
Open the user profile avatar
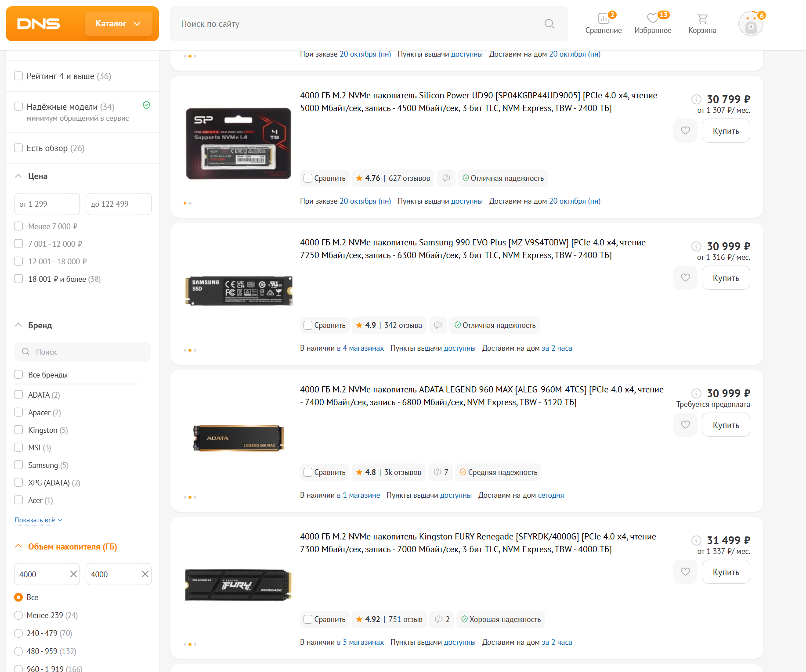pos(751,24)
